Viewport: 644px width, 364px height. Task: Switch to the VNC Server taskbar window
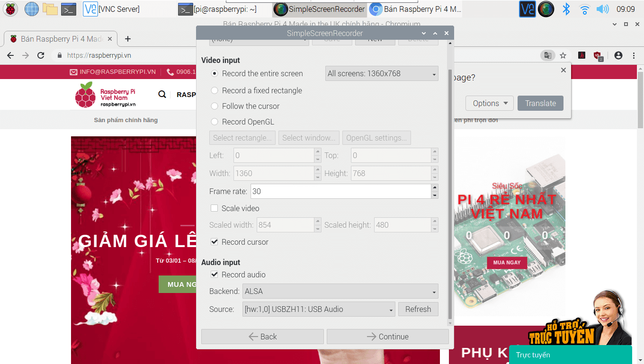112,9
